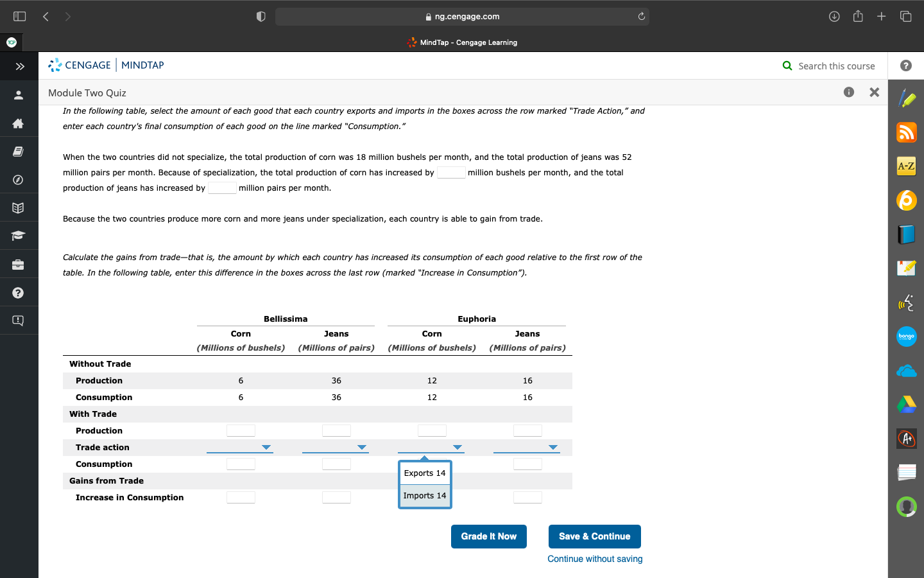Open the highlighter pen tool
924x578 pixels.
[907, 98]
